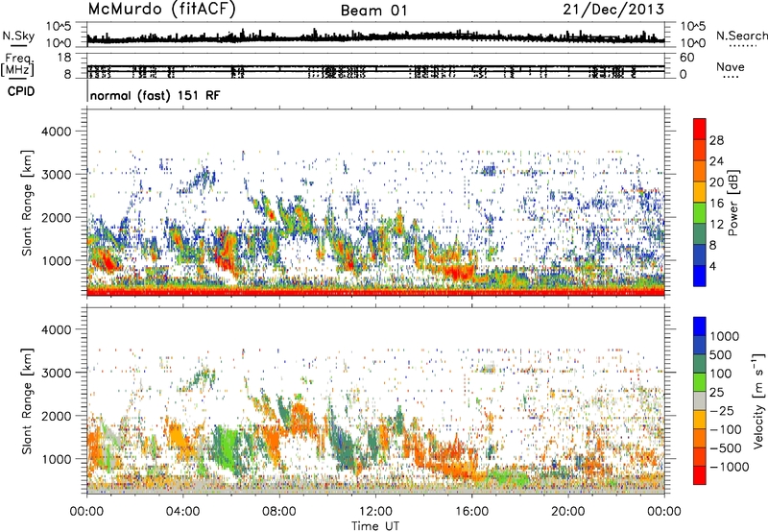Click the '18' frequency axis tick label

tap(64, 58)
